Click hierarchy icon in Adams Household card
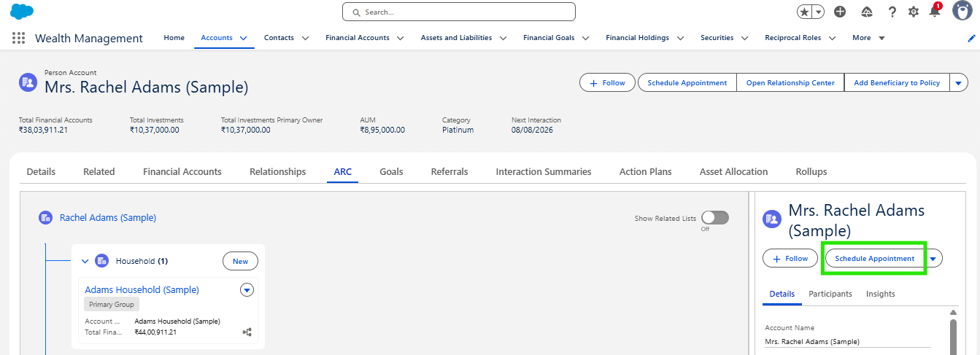980x355 pixels. click(247, 332)
